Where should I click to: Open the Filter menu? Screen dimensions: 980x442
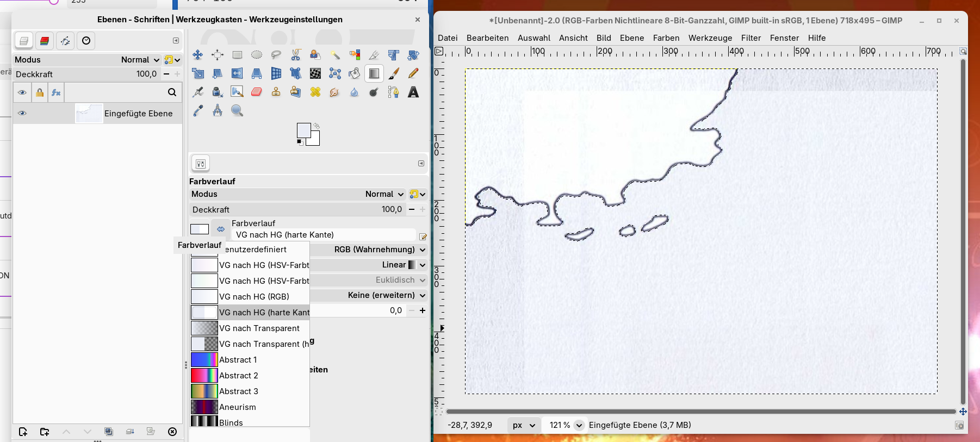[x=751, y=38]
